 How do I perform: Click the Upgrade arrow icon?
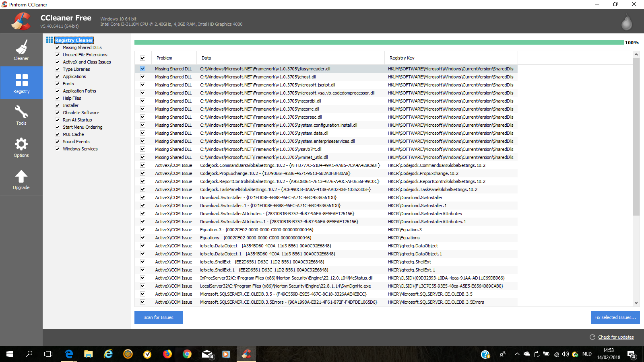click(x=21, y=176)
